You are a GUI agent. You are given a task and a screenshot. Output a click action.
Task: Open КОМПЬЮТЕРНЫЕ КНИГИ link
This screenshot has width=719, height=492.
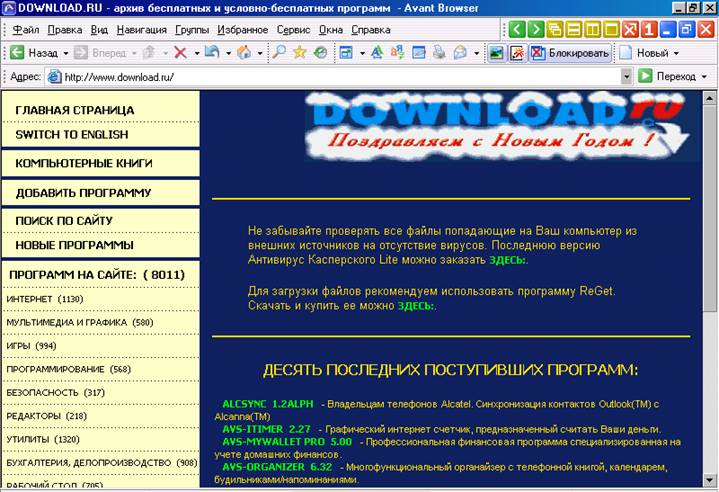83,164
